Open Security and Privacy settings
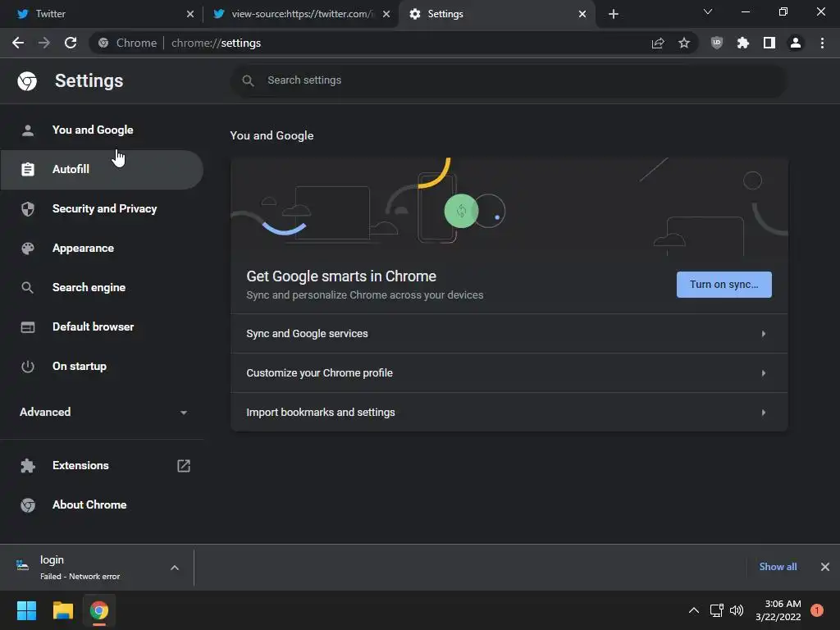This screenshot has width=840, height=630. tap(102, 209)
